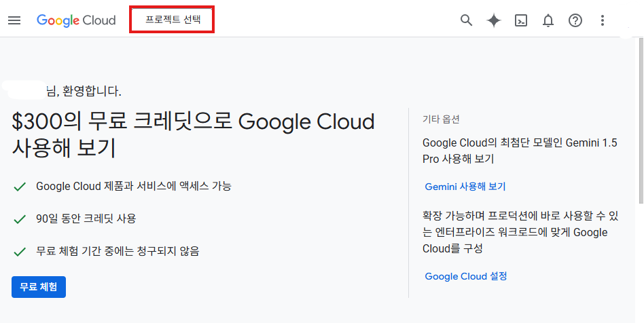Click the 무료 체험 button
This screenshot has width=644, height=323.
[39, 287]
